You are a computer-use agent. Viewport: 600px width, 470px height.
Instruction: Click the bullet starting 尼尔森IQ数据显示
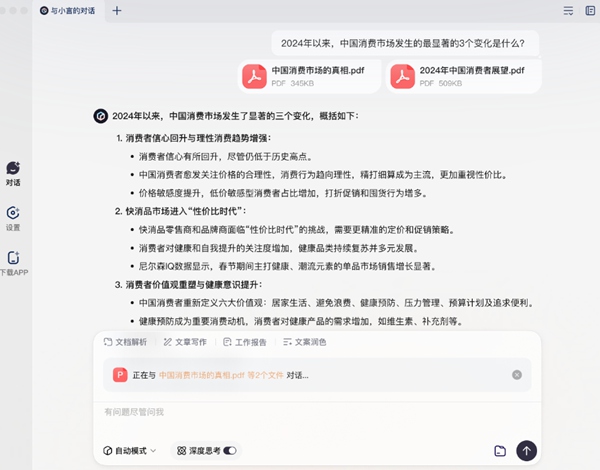tap(287, 266)
